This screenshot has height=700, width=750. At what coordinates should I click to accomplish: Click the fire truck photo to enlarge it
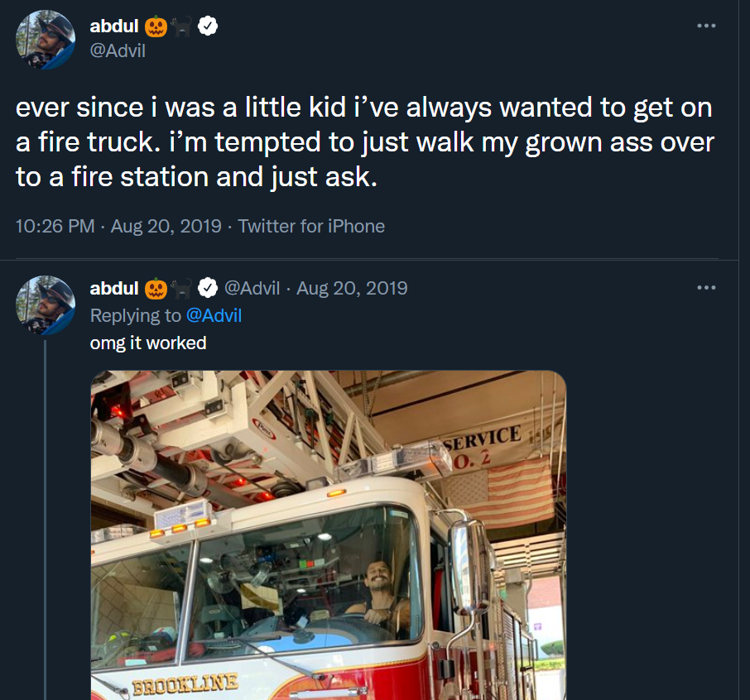pos(328,538)
